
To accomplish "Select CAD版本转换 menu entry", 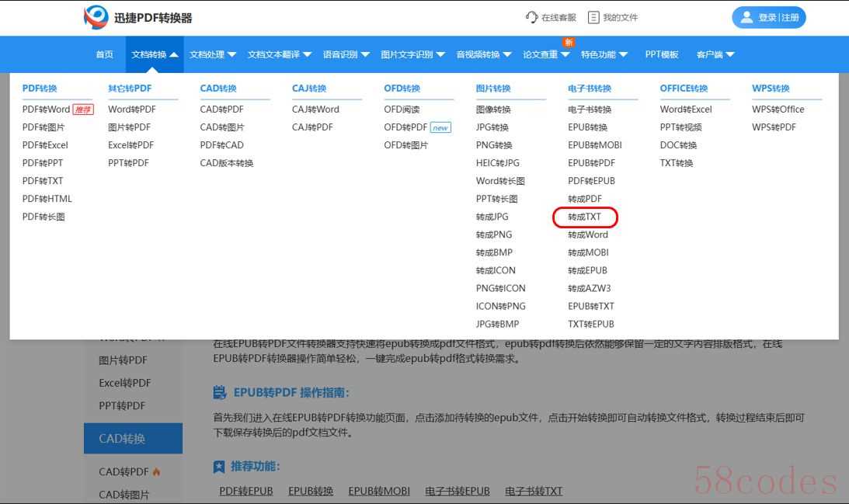I will click(226, 163).
